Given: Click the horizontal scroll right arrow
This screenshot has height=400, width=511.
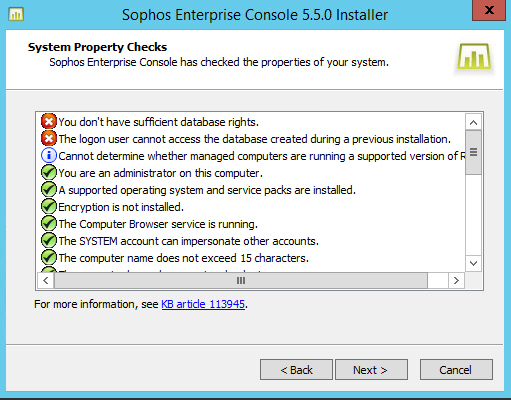Looking at the screenshot, I should 456,280.
